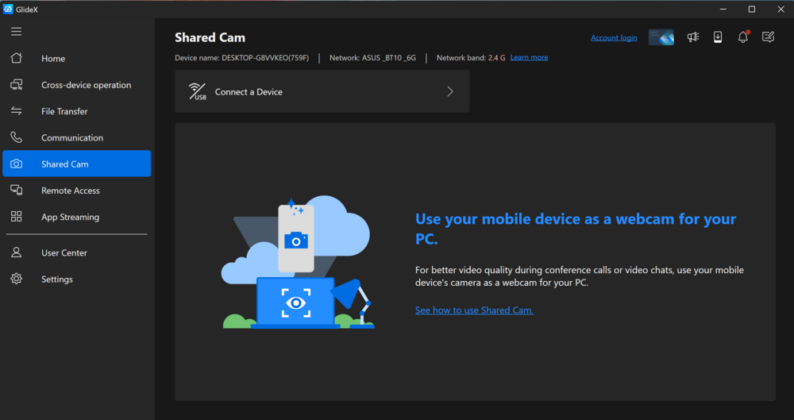
Task: Follow the See how to use Shared Cam link
Action: click(474, 310)
